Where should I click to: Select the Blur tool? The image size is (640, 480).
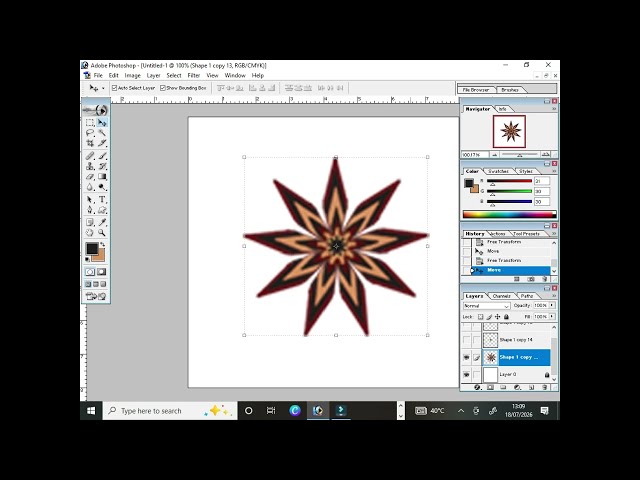click(90, 187)
